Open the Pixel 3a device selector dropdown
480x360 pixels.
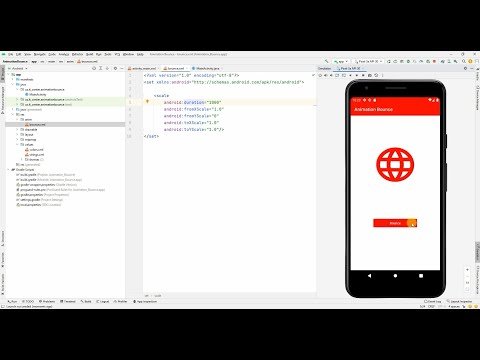coord(368,61)
